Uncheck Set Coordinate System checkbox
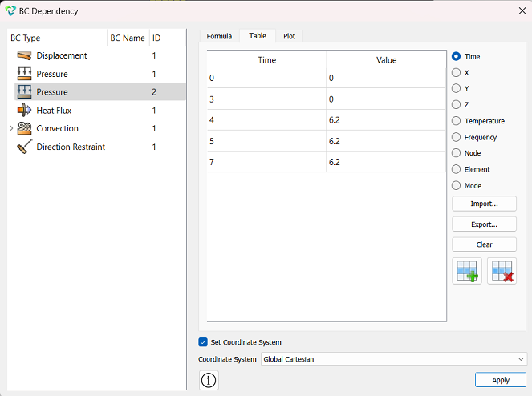Screen dimensions: 532x396 tap(203, 342)
